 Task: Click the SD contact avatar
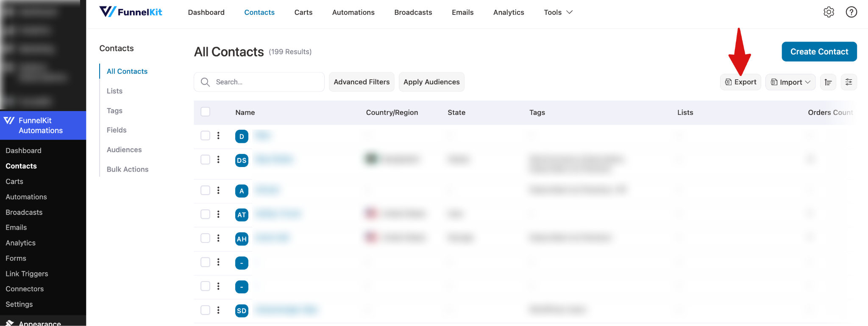[242, 311]
